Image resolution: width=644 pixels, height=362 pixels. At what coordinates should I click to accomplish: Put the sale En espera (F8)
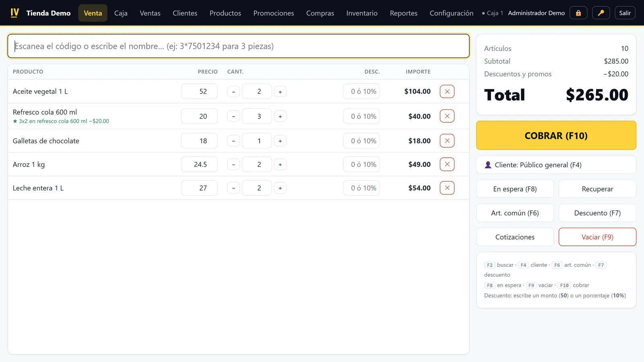click(x=515, y=189)
